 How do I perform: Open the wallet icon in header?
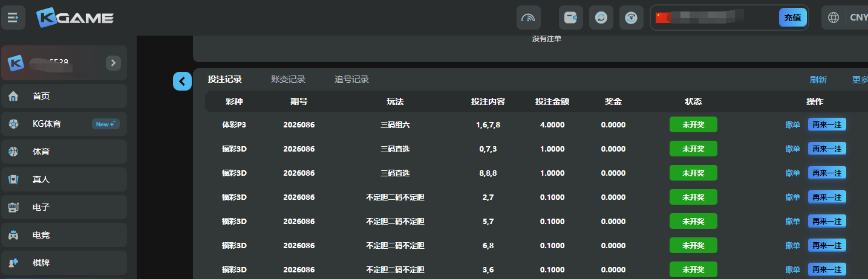570,18
